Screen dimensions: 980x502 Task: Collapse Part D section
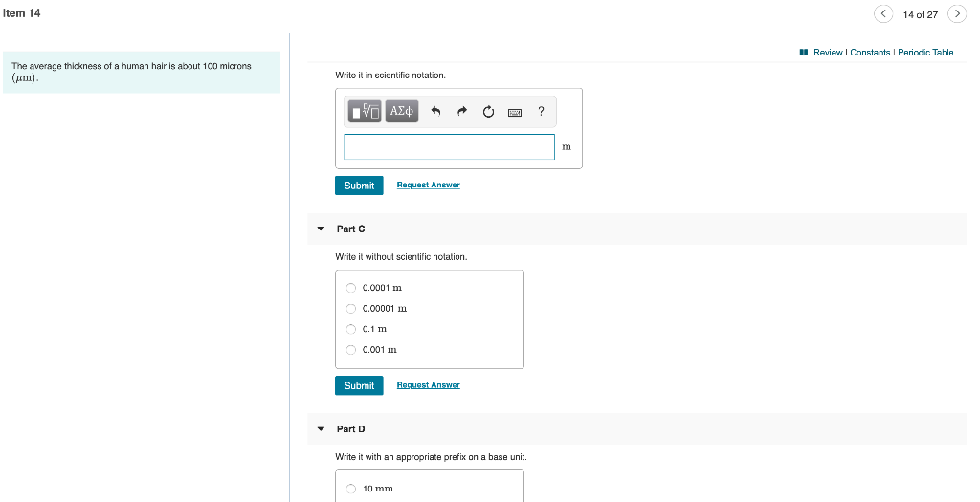322,429
